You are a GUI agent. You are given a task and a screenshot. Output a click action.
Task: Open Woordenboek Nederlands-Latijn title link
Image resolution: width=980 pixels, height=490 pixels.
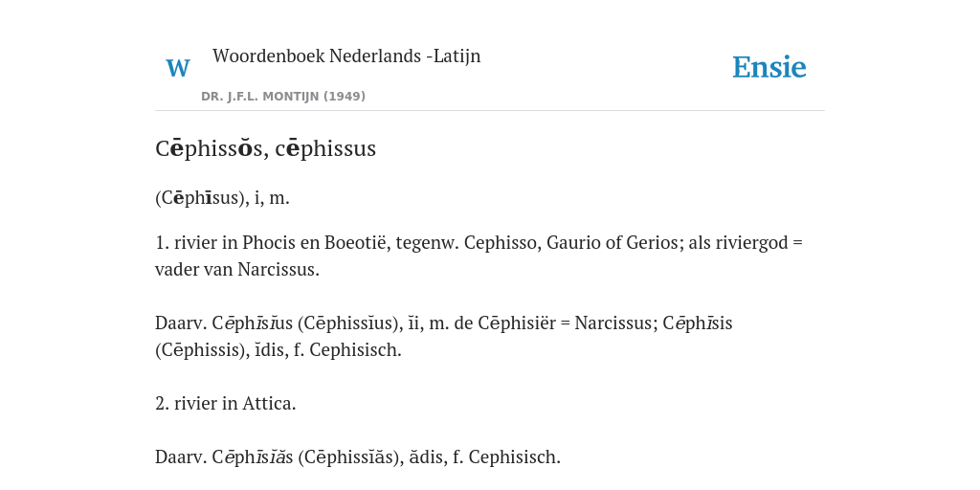346,56
